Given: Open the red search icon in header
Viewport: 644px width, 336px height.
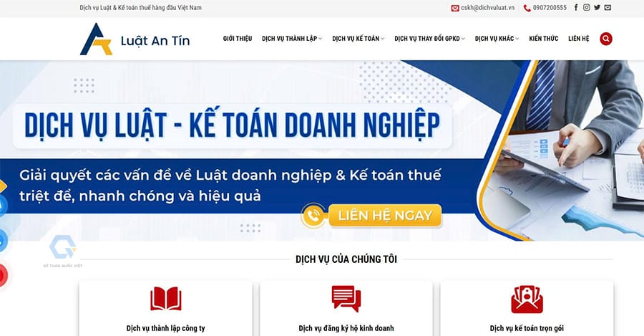Looking at the screenshot, I should tap(606, 39).
